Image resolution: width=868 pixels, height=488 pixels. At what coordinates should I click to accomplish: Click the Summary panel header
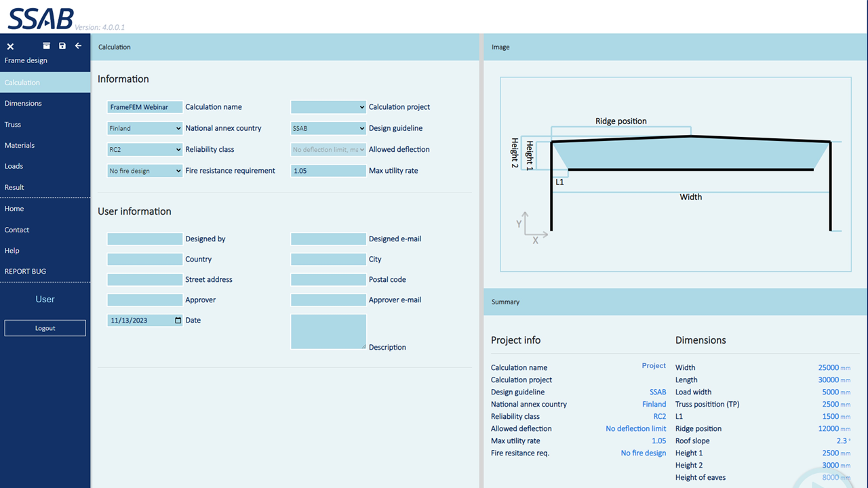click(675, 302)
